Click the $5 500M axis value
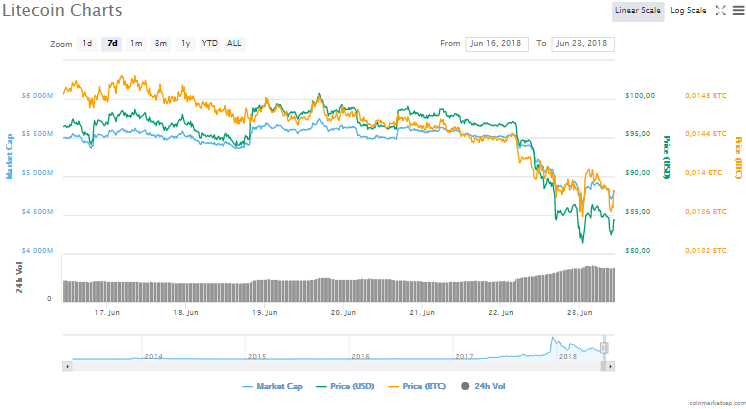Screen dimensions: 746x409 pyautogui.click(x=37, y=134)
